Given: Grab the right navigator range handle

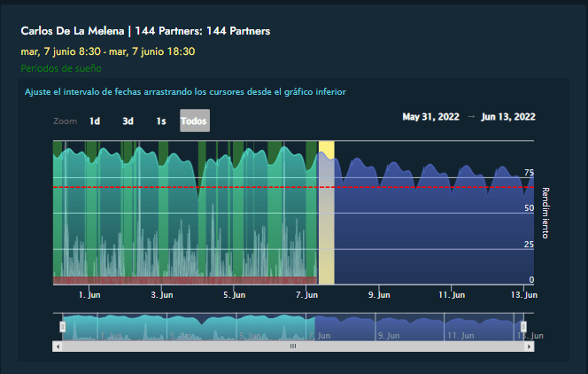Looking at the screenshot, I should point(523,327).
